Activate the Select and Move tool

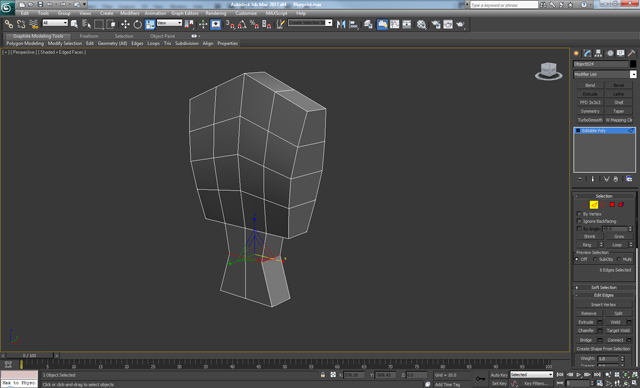(x=125, y=24)
